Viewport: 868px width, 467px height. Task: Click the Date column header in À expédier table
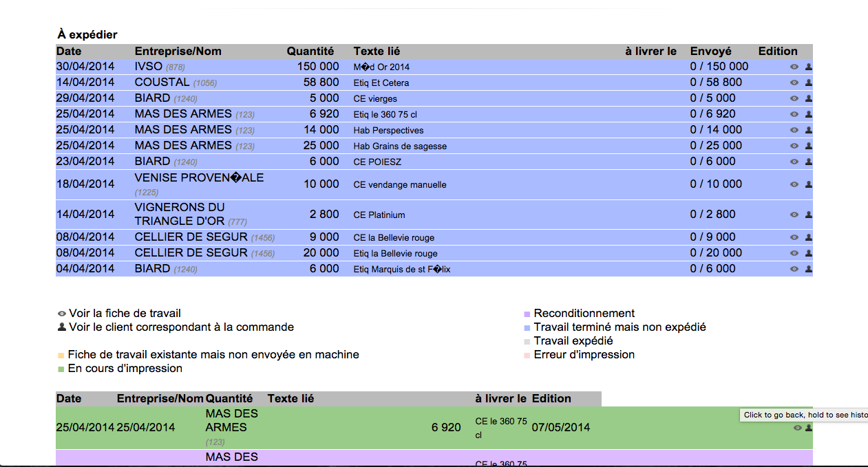69,52
